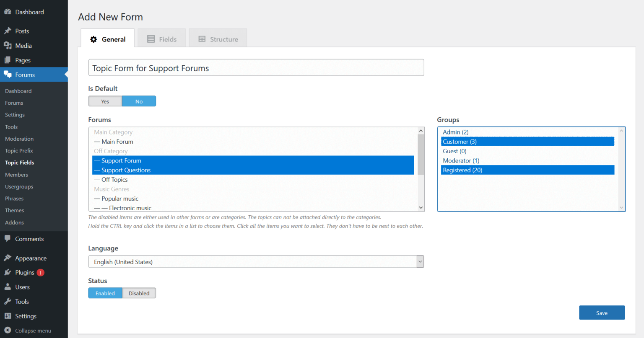Set Status to Disabled
Screen dimensions: 644x338
[139, 293]
